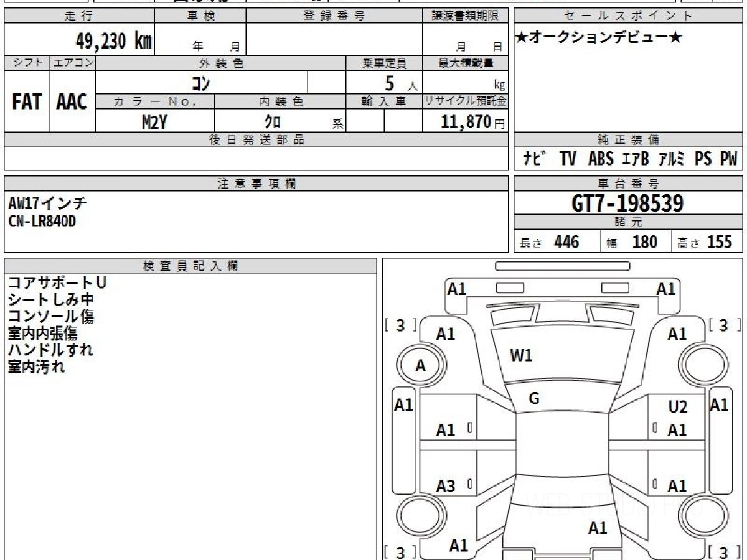The width and height of the screenshot is (747, 560).
Task: Click the U2 mark on the car diagram
Action: click(x=677, y=408)
